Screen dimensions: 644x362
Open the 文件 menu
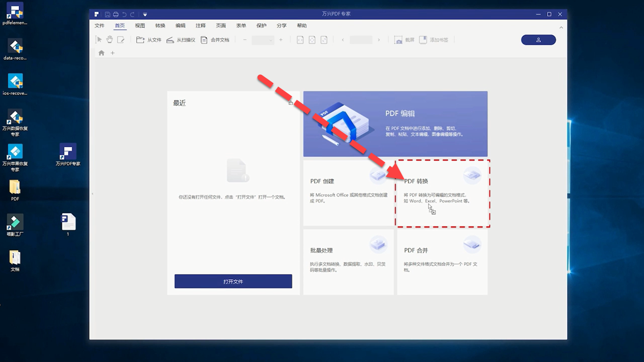pos(99,25)
